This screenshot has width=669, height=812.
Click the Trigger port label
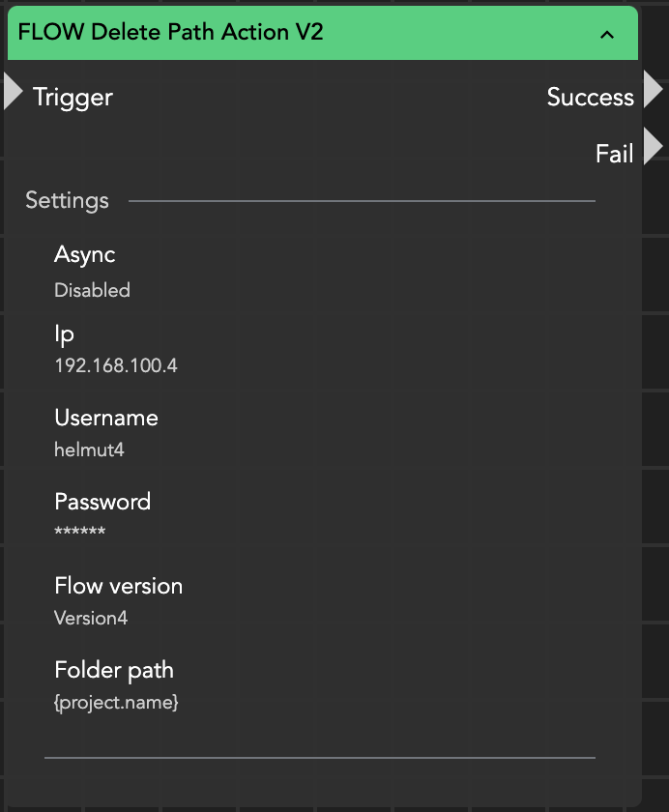tap(73, 97)
